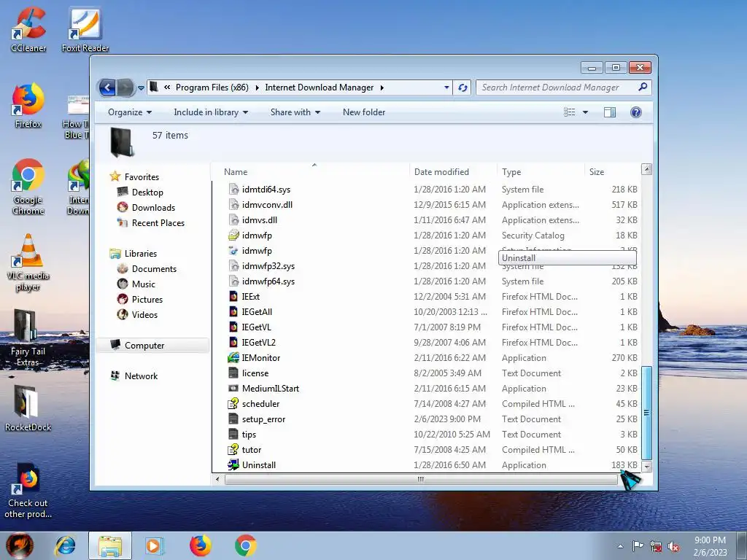Open the CCleaner desktop shortcut
Screen dimensions: 747x560
[28, 29]
